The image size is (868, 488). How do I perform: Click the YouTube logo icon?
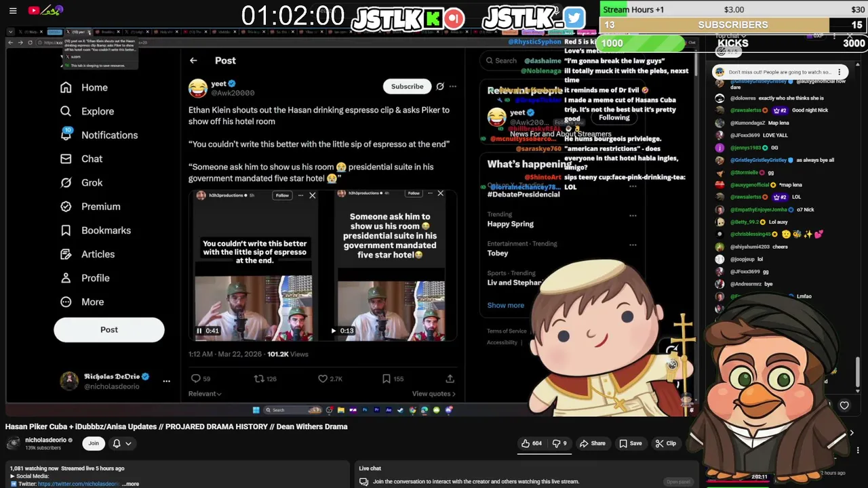click(33, 10)
